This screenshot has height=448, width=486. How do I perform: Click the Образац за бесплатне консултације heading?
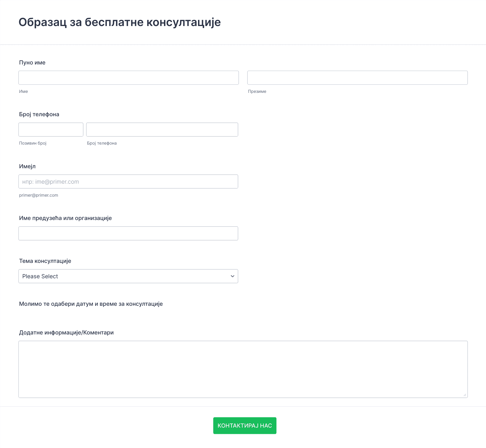[x=120, y=22]
